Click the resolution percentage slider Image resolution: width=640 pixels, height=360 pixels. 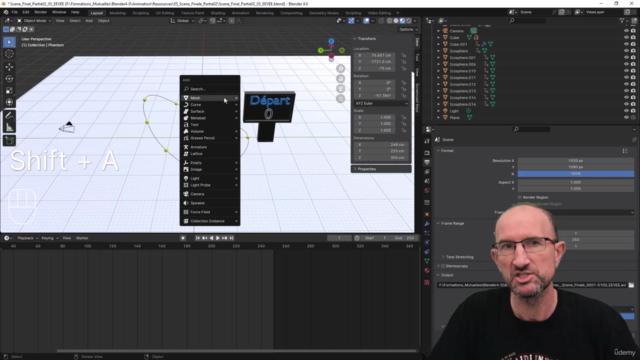coord(576,173)
